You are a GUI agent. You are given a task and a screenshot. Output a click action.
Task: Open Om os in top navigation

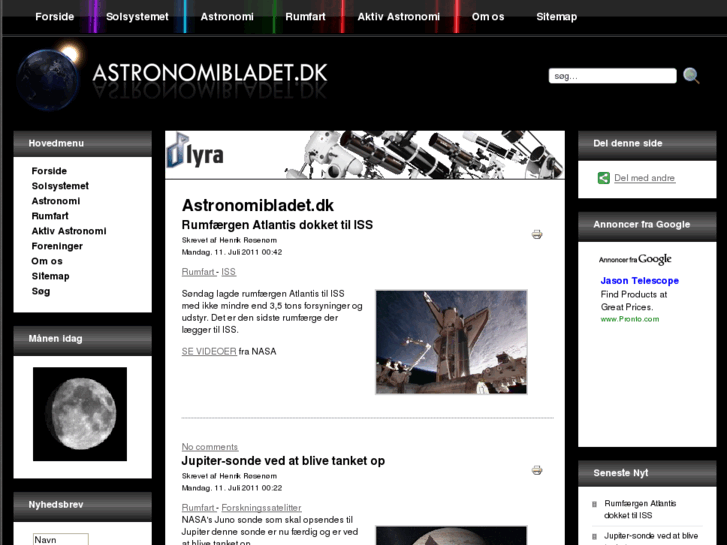[x=488, y=17]
